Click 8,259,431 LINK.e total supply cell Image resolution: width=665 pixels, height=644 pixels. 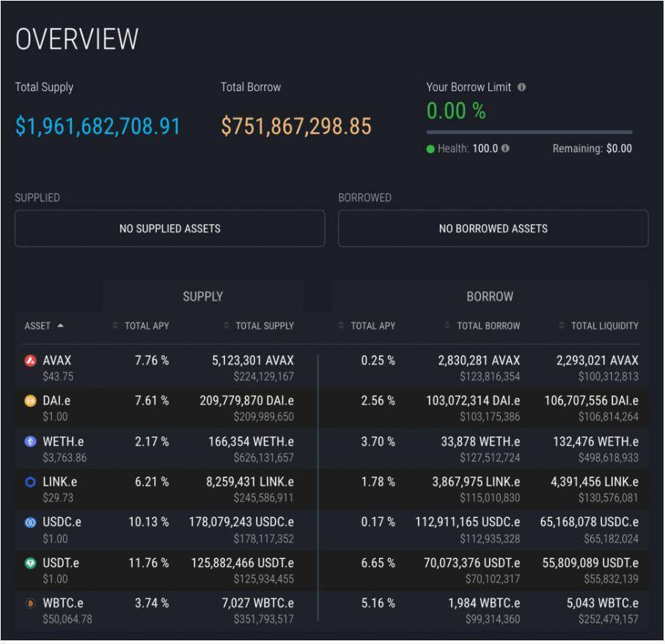click(x=250, y=482)
